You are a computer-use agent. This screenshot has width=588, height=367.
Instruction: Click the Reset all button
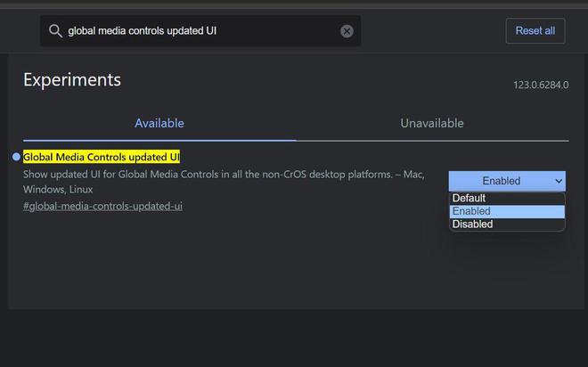(x=535, y=31)
